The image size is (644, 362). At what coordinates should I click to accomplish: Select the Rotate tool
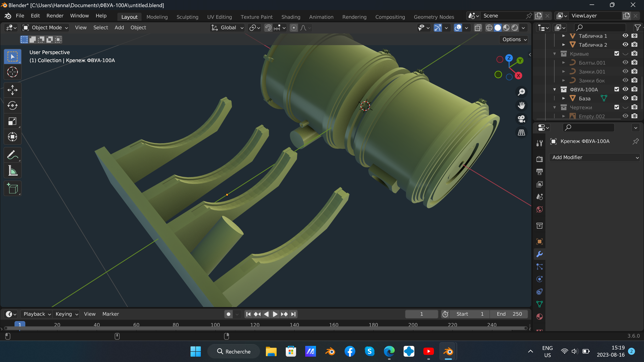coord(12,106)
